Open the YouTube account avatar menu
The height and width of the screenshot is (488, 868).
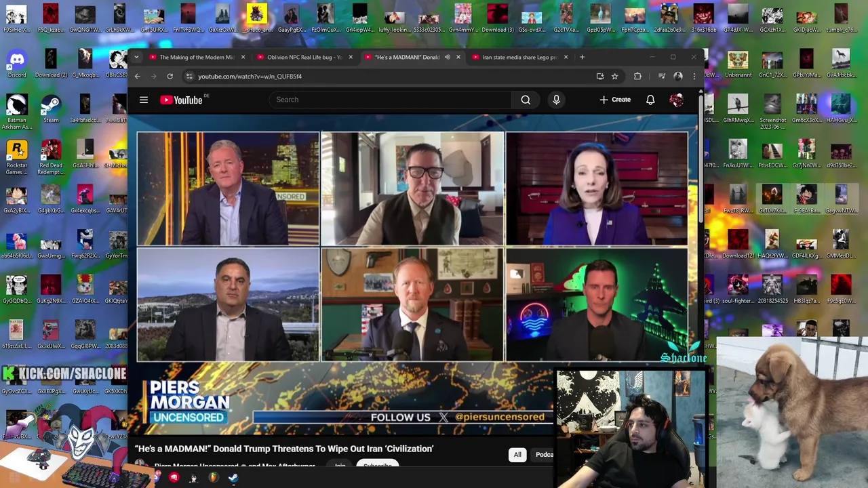pyautogui.click(x=676, y=100)
